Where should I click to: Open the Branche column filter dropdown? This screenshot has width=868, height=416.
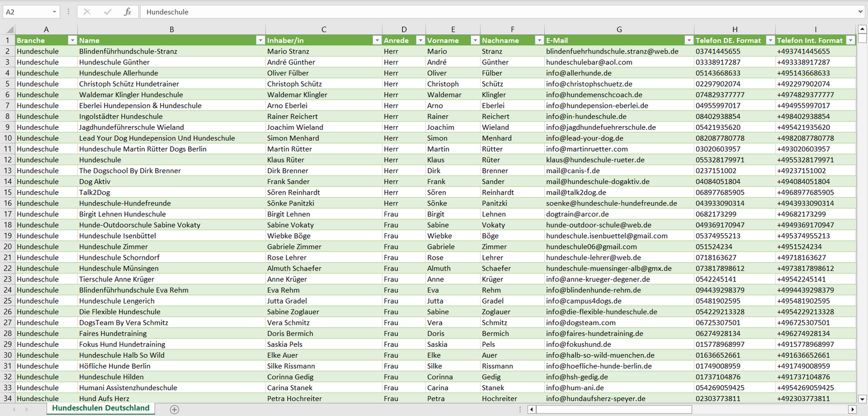72,40
